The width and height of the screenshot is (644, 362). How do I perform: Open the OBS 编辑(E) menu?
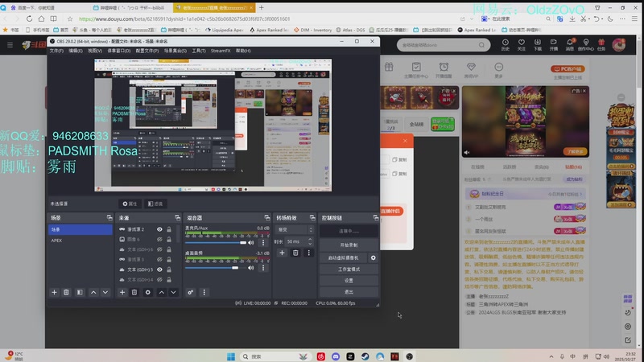pos(75,51)
